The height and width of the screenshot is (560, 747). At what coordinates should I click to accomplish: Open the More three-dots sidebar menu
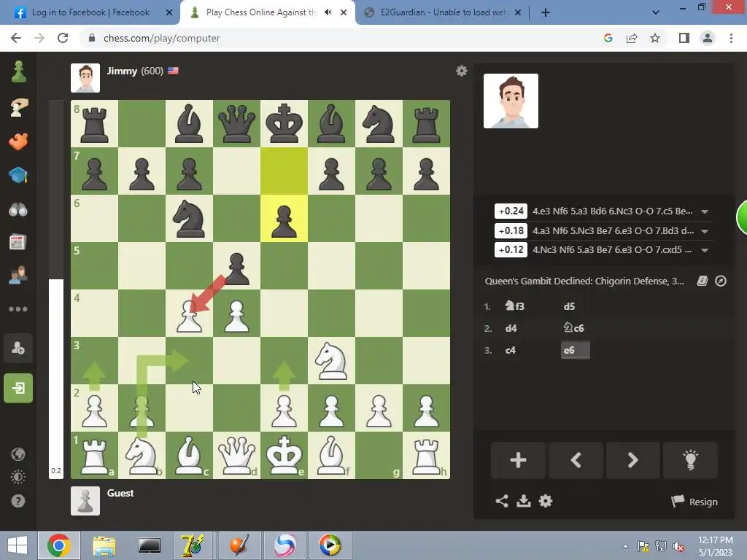pyautogui.click(x=18, y=309)
